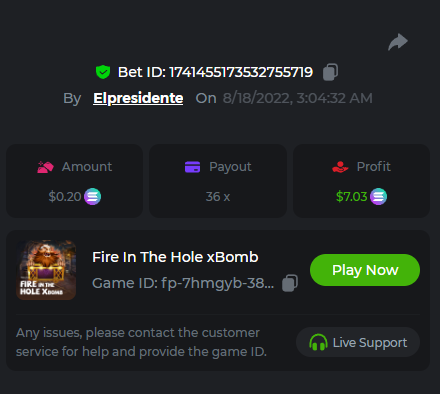Click the green verified shield icon
This screenshot has height=394, width=440.
point(103,72)
